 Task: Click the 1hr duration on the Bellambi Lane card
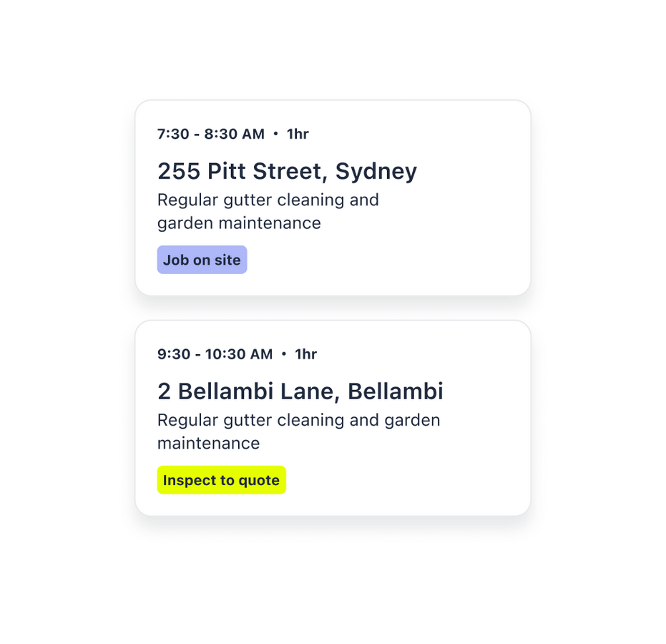click(x=306, y=354)
